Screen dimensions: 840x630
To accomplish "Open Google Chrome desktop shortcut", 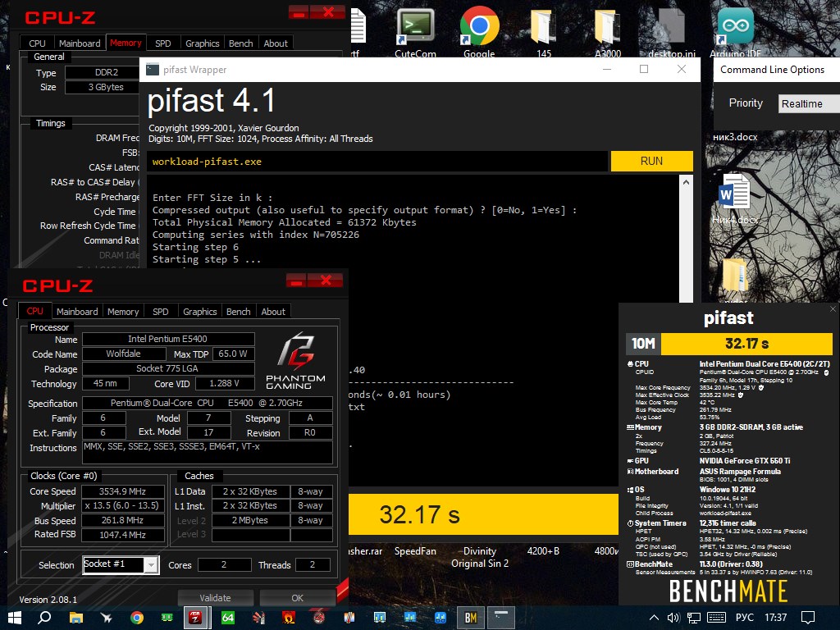I will pyautogui.click(x=479, y=27).
